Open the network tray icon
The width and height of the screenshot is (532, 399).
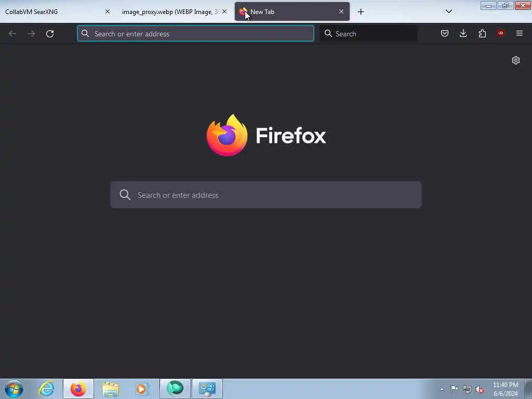467,389
